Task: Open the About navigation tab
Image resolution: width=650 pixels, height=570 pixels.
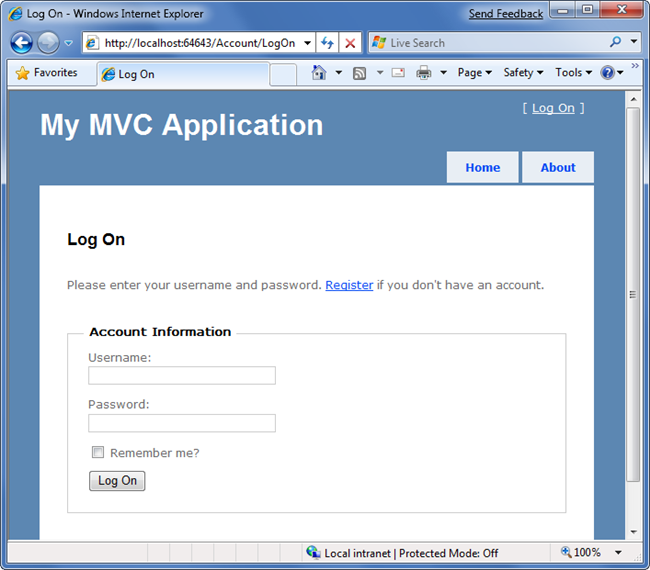Action: pos(558,167)
